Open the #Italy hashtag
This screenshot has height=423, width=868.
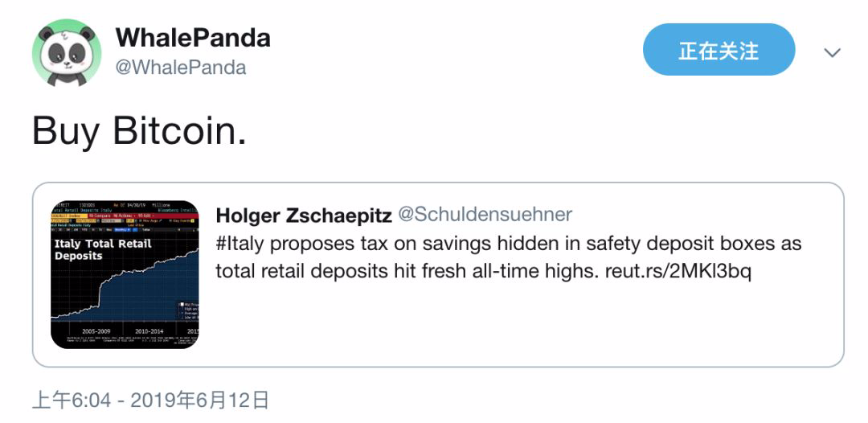(237, 244)
